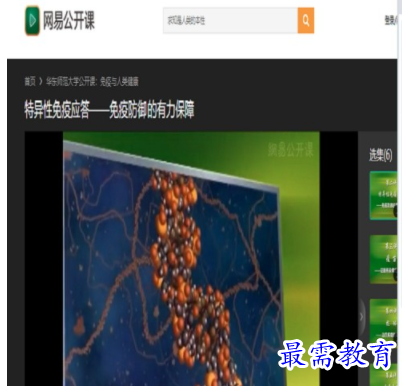This screenshot has width=402, height=386.
Task: Click the NetEase Open Course green play logo
Action: [32, 20]
